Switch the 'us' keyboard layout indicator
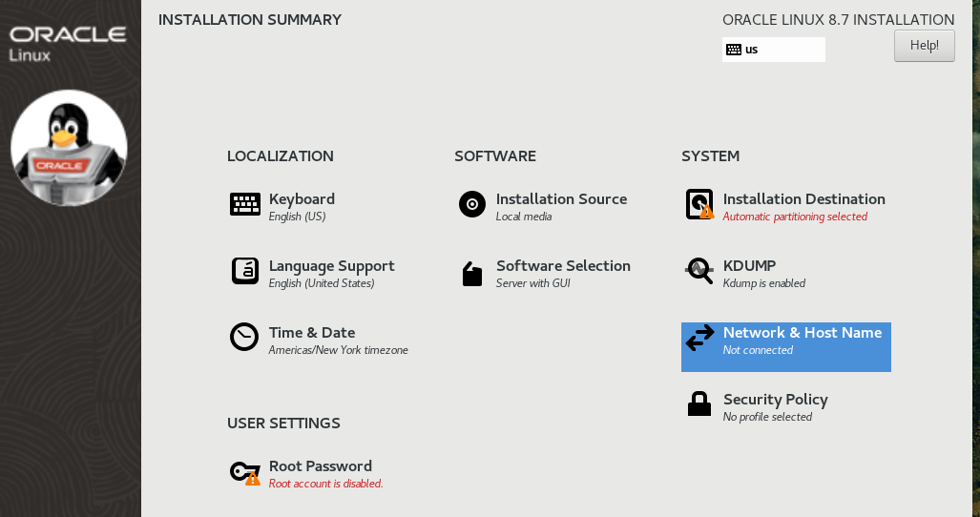This screenshot has height=517, width=980. (773, 50)
